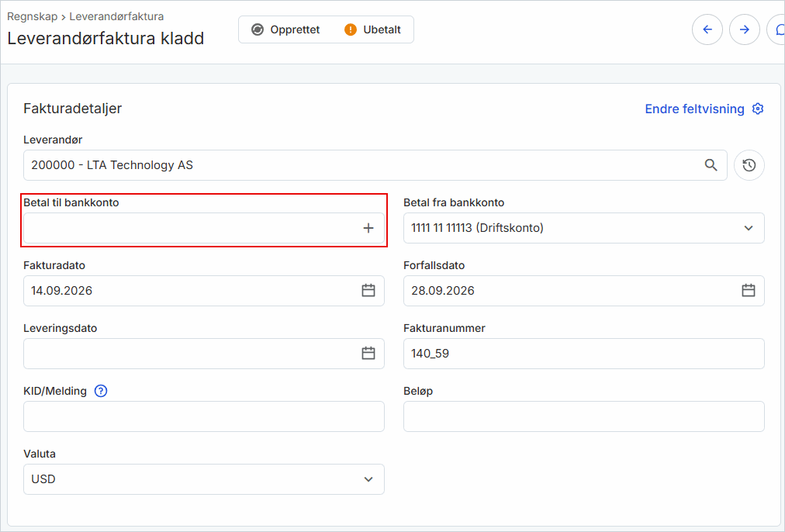Open the comments speech bubble icon
Viewport: 785px width, 532px height.
tap(777, 29)
